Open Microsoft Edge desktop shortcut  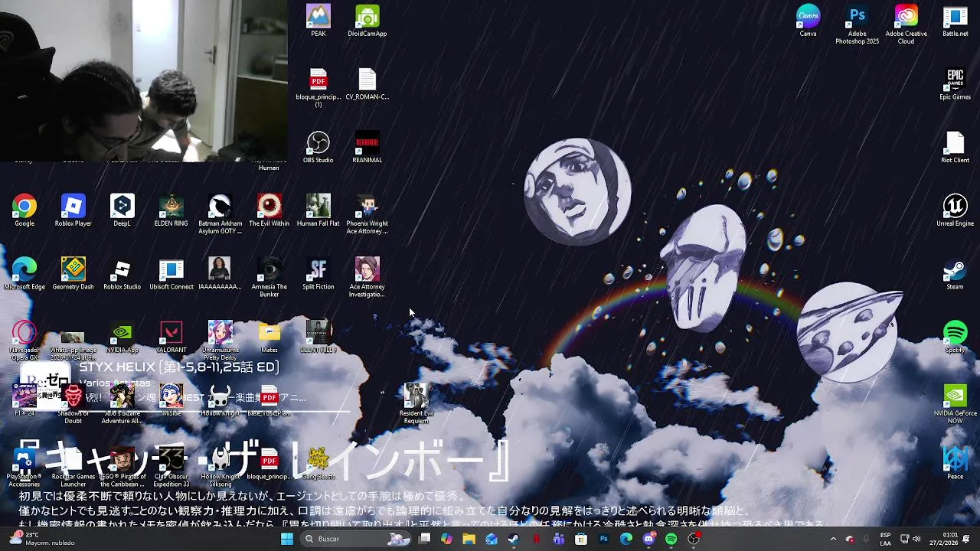[24, 274]
